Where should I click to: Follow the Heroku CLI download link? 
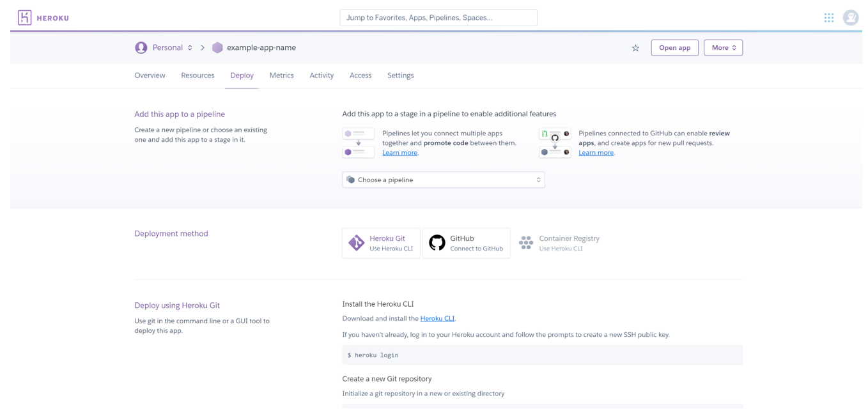click(x=437, y=318)
